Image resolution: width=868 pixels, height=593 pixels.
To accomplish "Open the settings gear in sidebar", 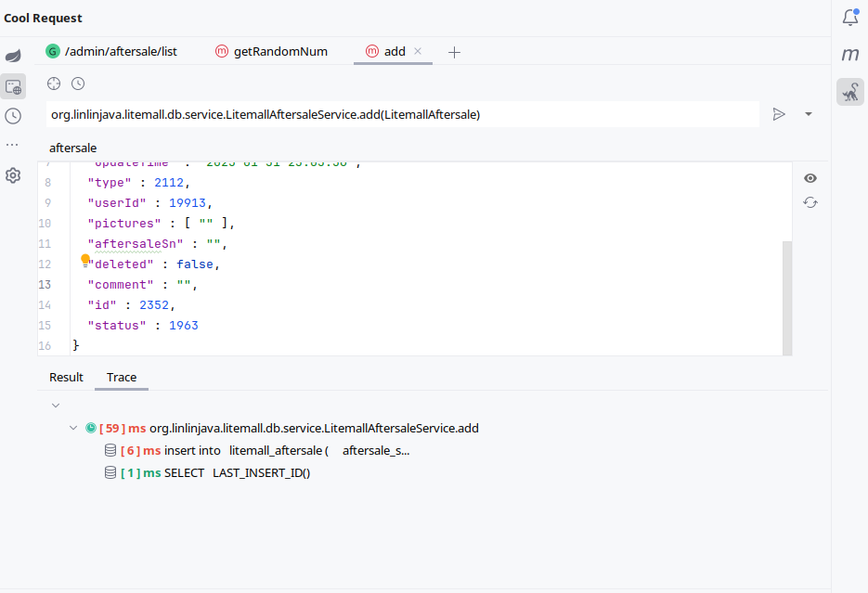I will [x=13, y=175].
